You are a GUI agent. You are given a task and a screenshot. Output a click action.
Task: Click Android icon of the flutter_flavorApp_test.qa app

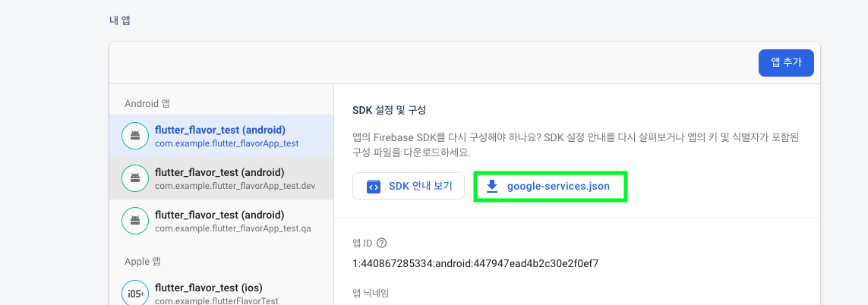click(135, 220)
